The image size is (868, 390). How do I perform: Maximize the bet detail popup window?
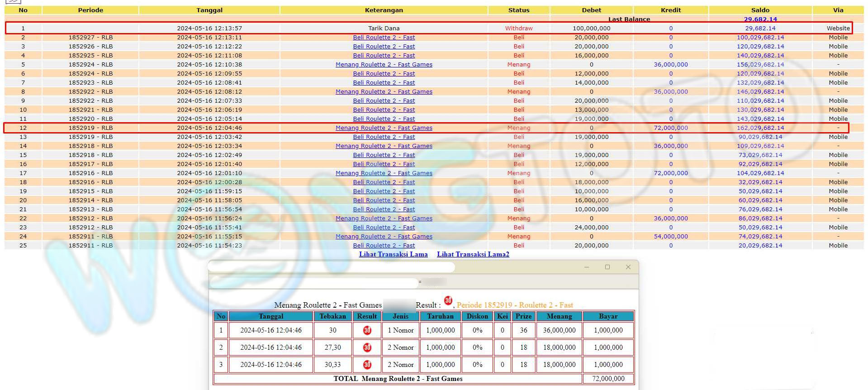(607, 267)
